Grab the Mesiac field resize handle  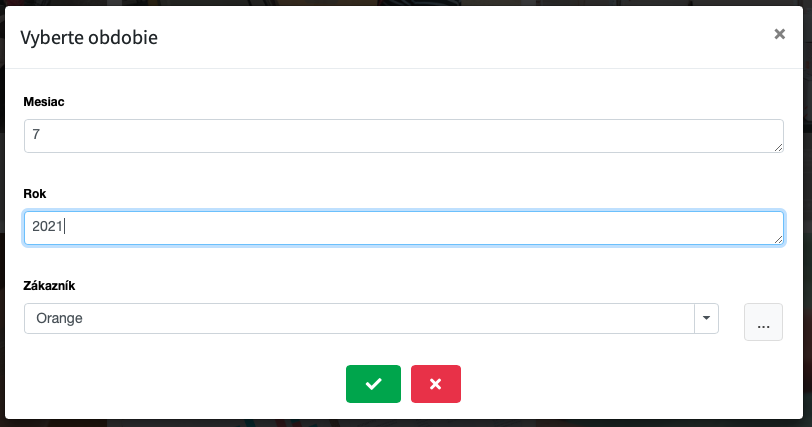778,147
